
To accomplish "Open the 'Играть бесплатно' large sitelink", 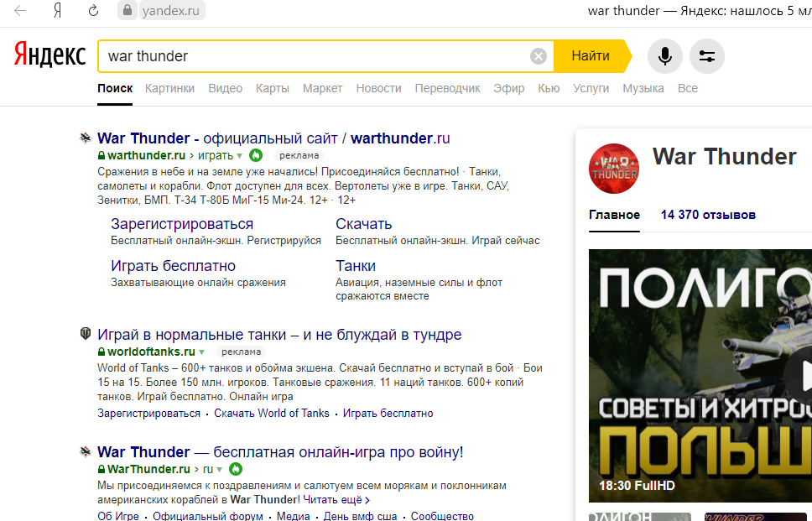I will pyautogui.click(x=173, y=266).
